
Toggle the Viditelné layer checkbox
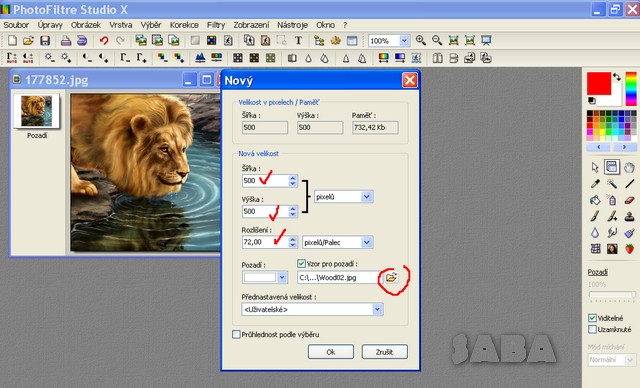592,318
